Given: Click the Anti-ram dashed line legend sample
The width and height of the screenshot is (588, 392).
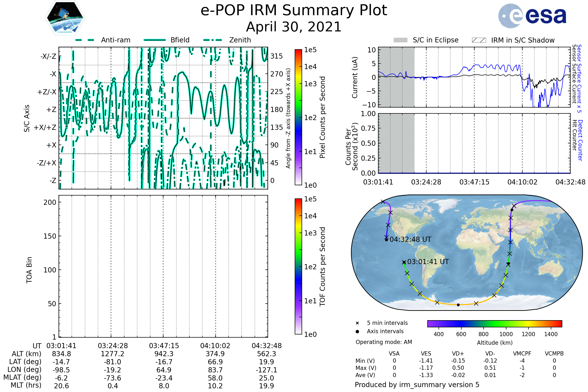Looking at the screenshot, I should 85,40.
